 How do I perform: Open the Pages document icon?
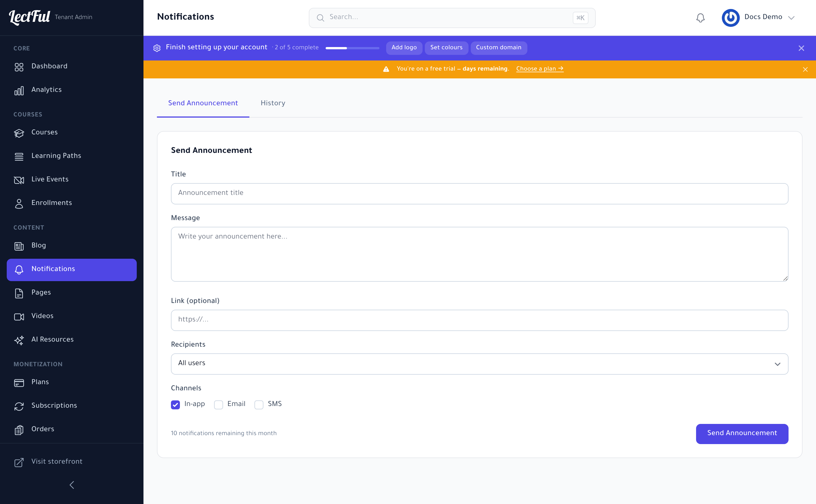click(x=19, y=293)
